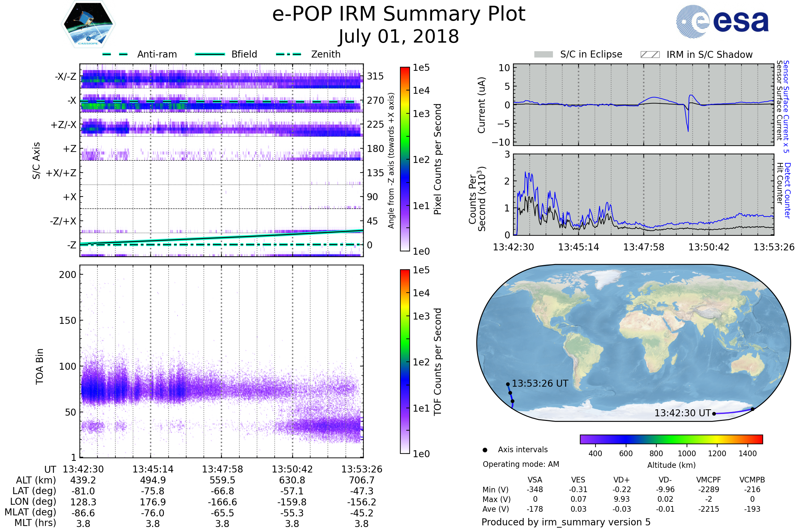Click the 13:53:26 UT orbit endpoint marker
Viewport: 798px width, 532px height.
click(508, 384)
